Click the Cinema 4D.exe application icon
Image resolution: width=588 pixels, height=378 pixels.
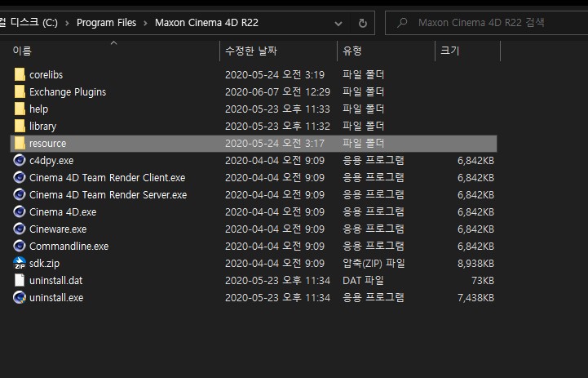20,211
